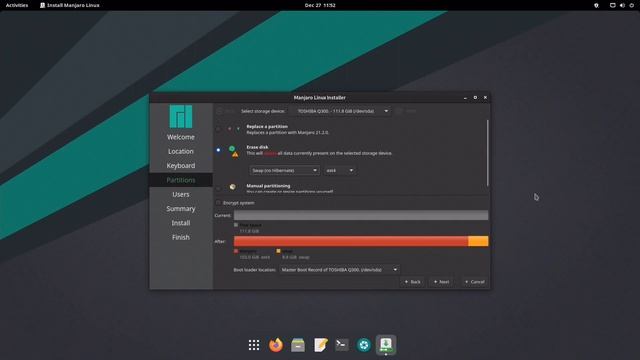Click the Cancel button
The image size is (640, 360).
coord(475,282)
